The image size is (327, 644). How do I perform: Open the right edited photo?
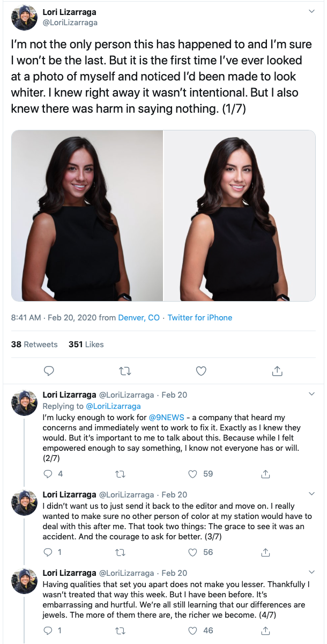pyautogui.click(x=240, y=216)
